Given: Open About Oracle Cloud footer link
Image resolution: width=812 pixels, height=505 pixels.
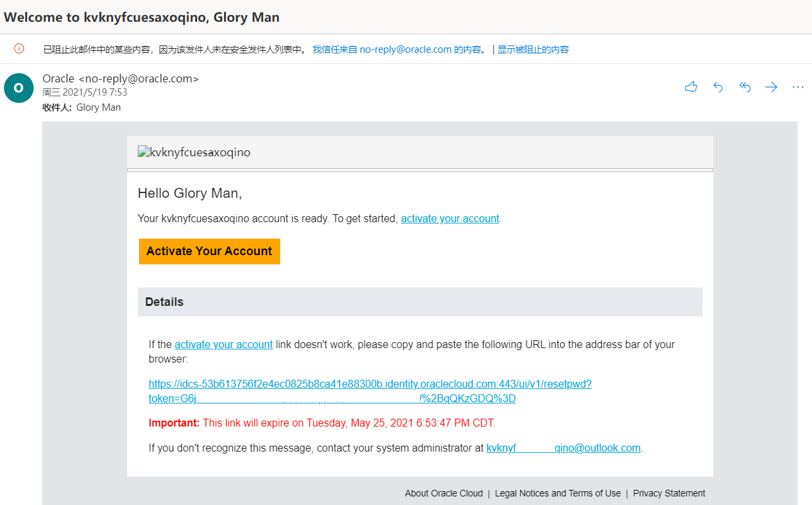Looking at the screenshot, I should click(444, 493).
